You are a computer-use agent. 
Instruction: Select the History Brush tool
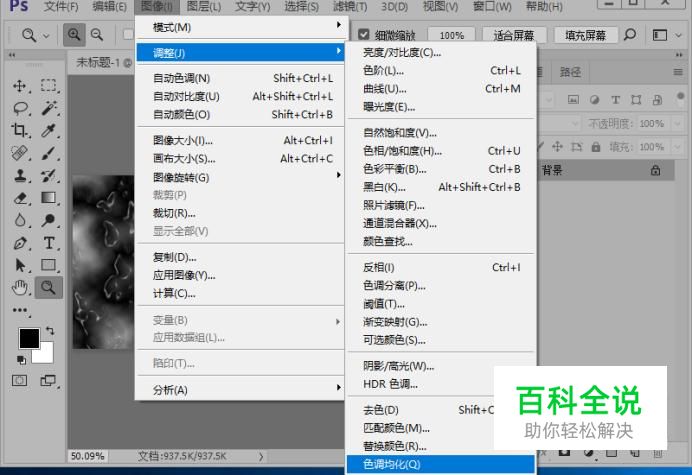[49, 176]
